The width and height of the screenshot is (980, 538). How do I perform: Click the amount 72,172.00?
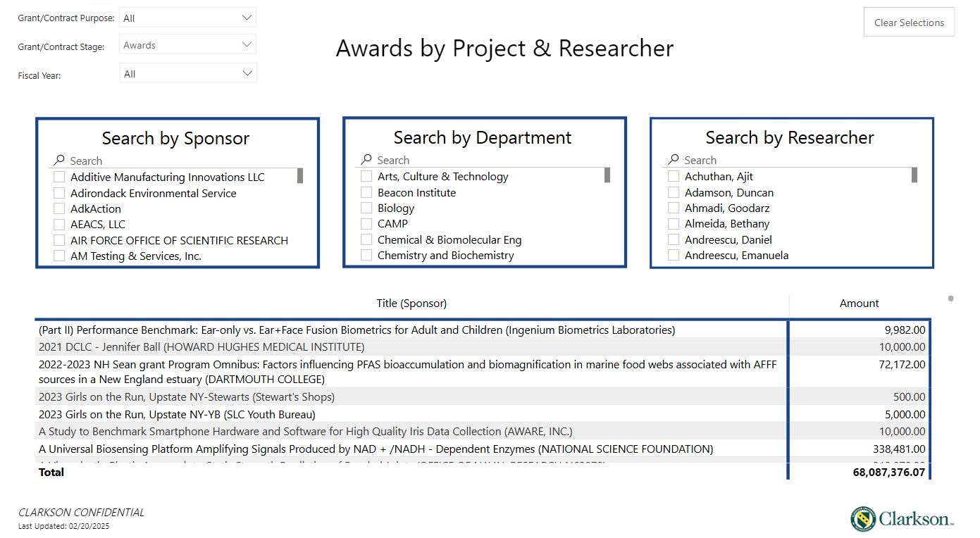click(903, 365)
